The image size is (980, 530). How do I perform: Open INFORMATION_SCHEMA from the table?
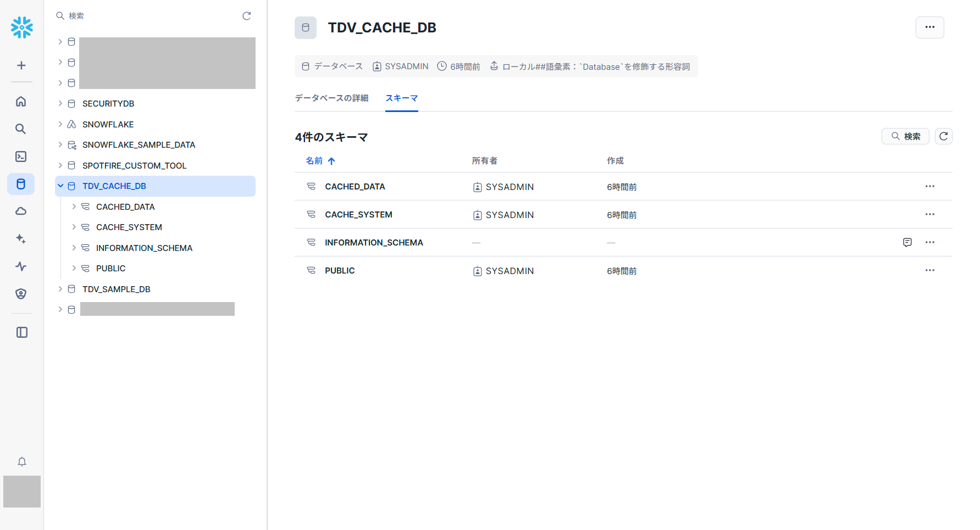point(374,243)
